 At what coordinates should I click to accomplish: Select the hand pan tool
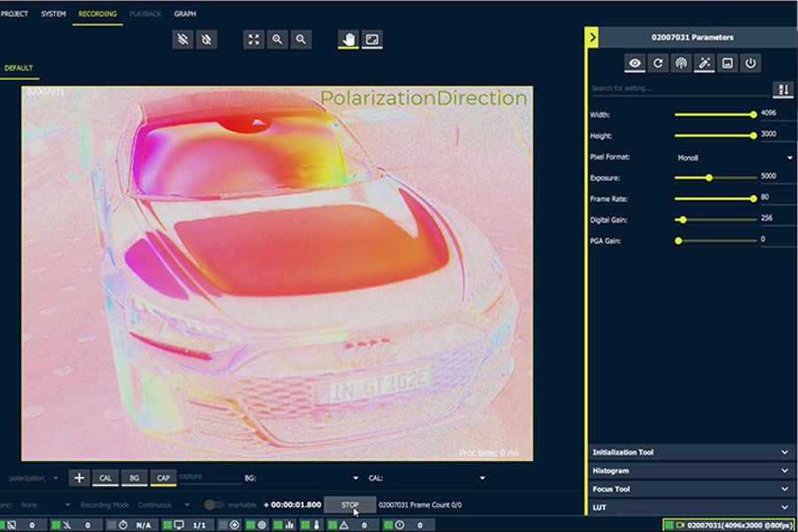348,40
